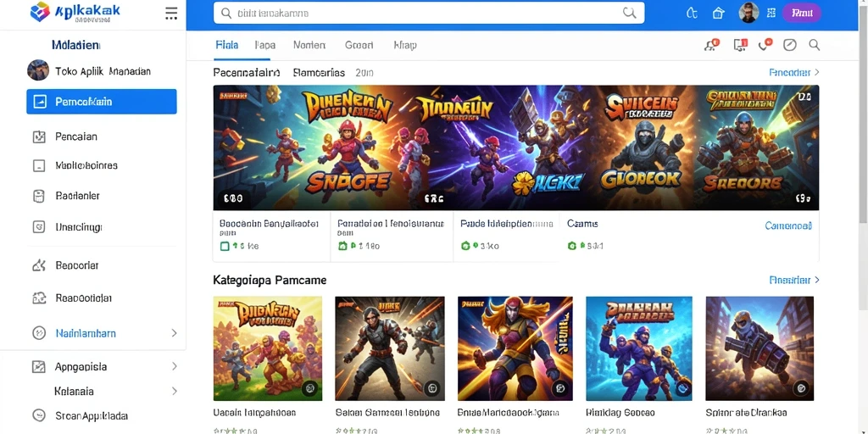
Task: Open SroanAppidada at sidebar bottom
Action: point(81,415)
